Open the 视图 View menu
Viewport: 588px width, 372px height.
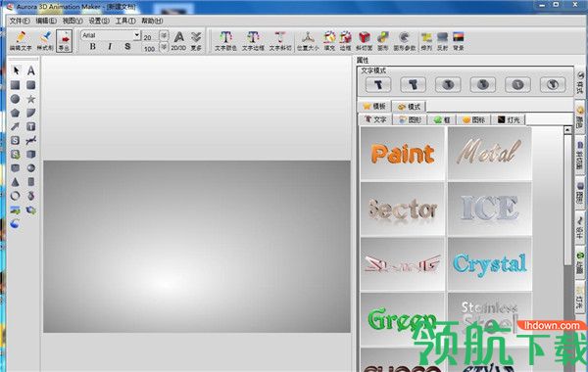73,21
